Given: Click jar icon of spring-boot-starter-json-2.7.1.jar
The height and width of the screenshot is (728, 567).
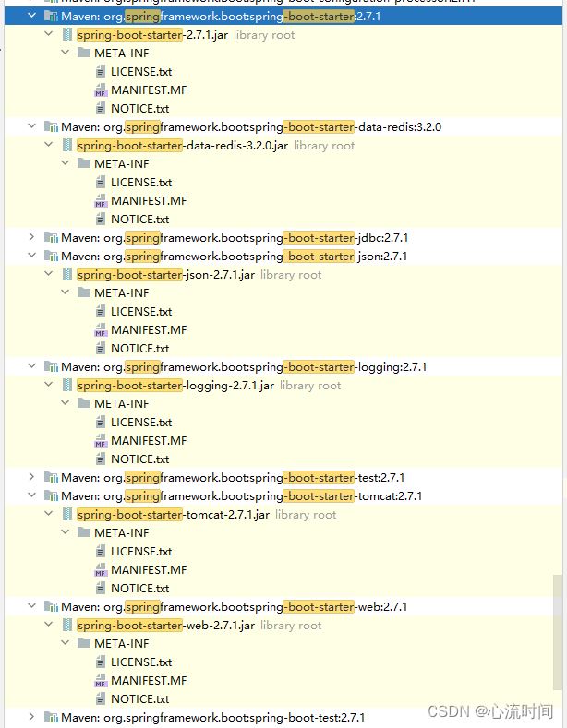Looking at the screenshot, I should tap(67, 274).
